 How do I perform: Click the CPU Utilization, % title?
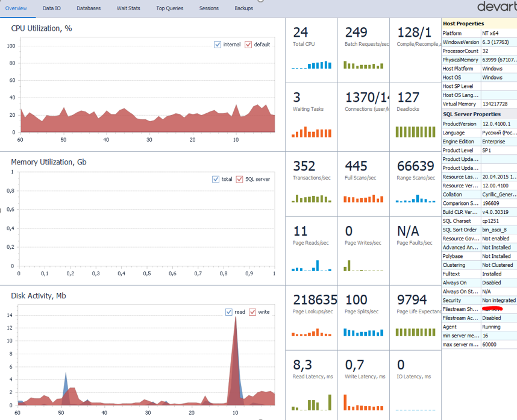(x=42, y=29)
